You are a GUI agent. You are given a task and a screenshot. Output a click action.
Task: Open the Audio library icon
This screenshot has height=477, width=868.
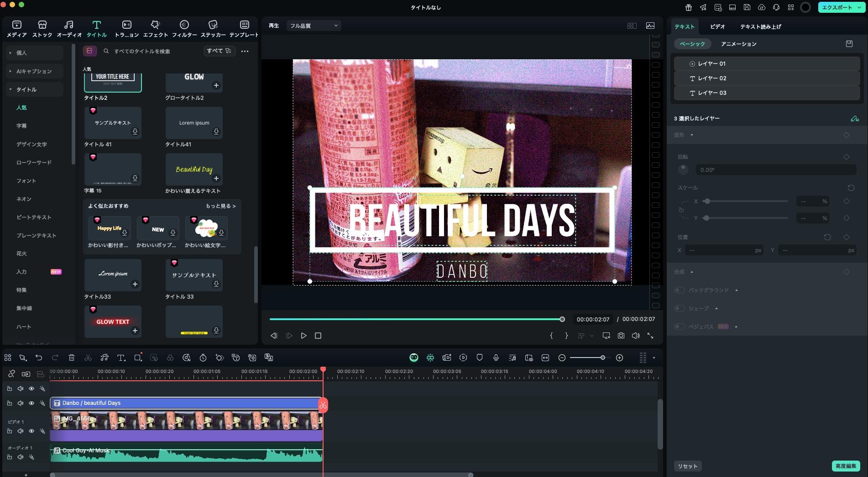coord(69,25)
